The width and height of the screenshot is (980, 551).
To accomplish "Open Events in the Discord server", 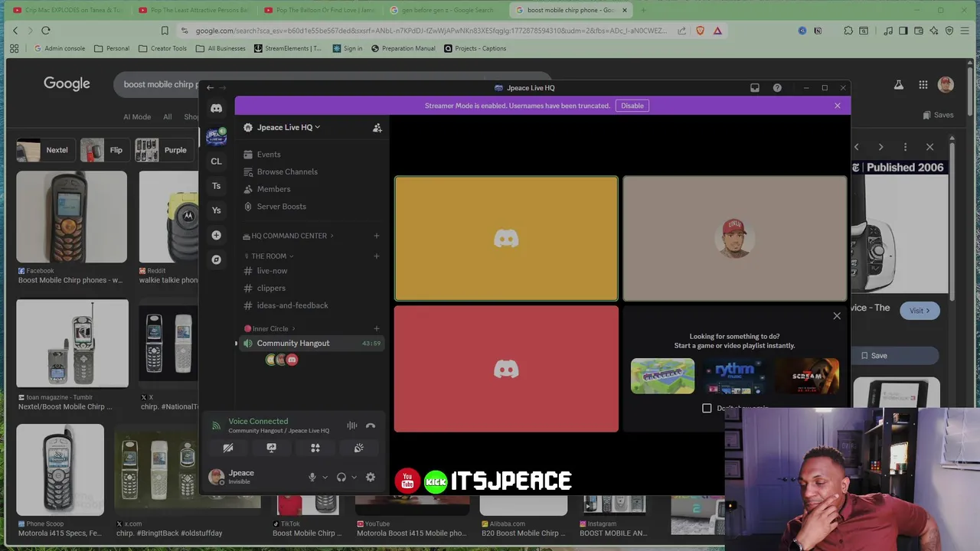I will tap(310, 155).
